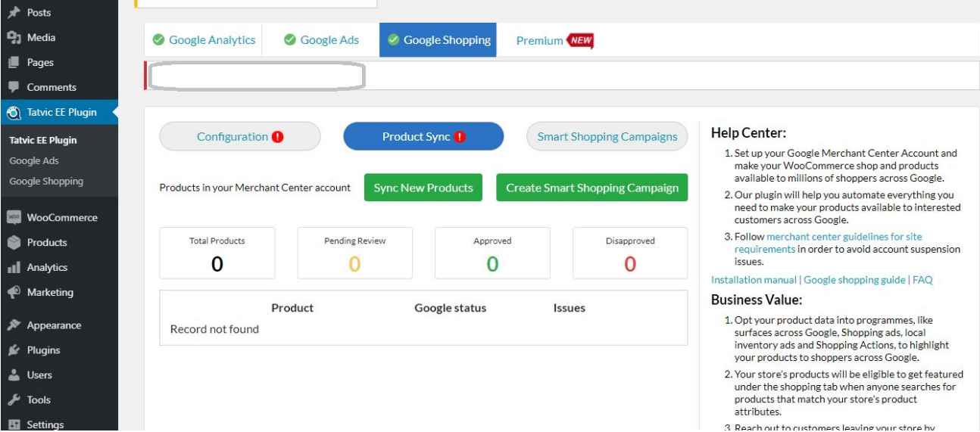This screenshot has width=980, height=432.
Task: Open Posts in admin menu
Action: click(59, 12)
